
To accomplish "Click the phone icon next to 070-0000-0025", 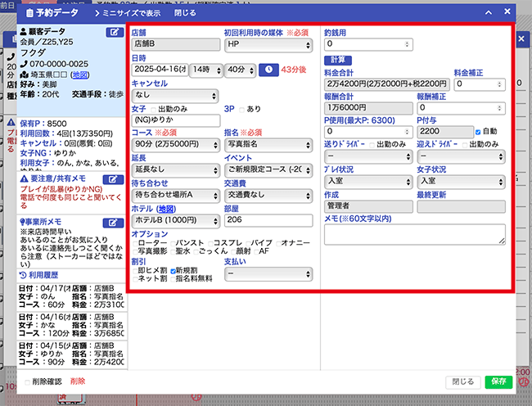I will (24, 64).
